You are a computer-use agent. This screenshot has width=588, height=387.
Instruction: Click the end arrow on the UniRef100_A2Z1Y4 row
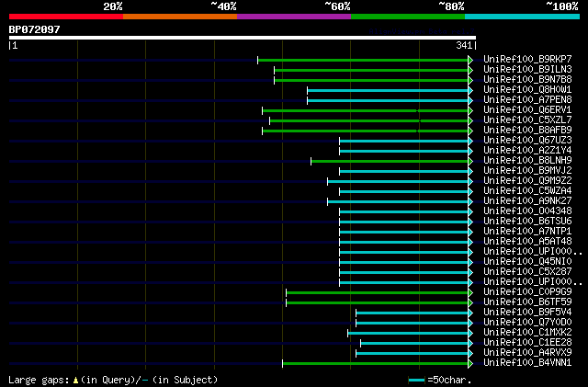coord(470,152)
